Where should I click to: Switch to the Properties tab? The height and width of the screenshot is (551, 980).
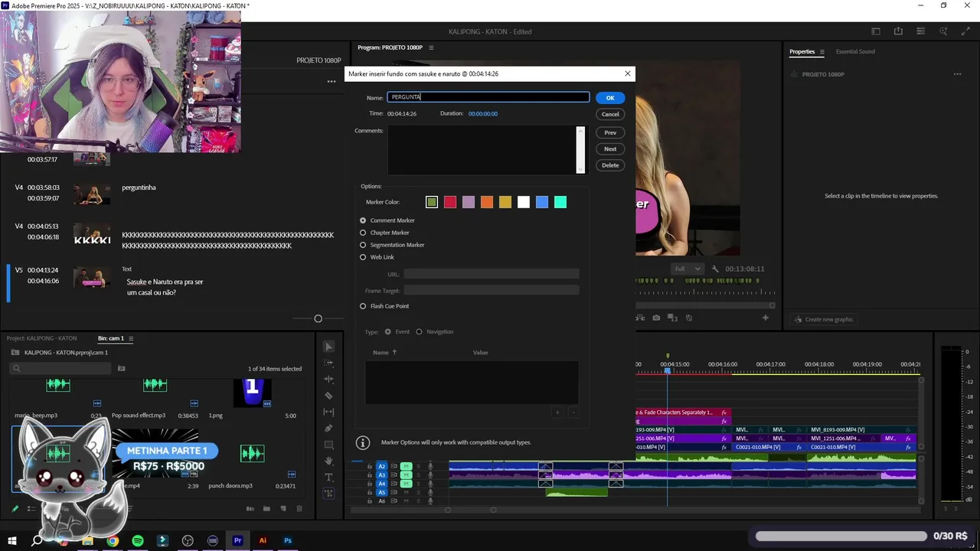click(802, 51)
